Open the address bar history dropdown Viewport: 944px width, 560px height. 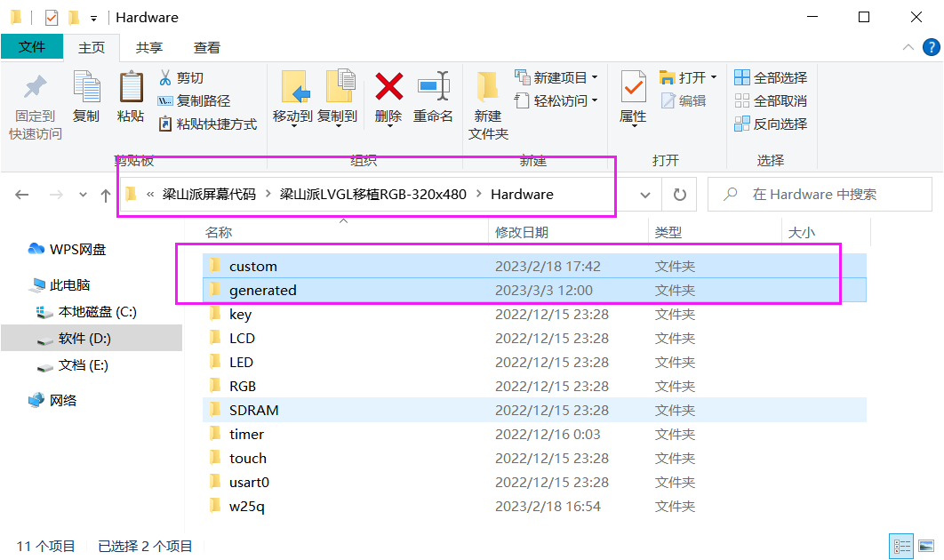(644, 195)
